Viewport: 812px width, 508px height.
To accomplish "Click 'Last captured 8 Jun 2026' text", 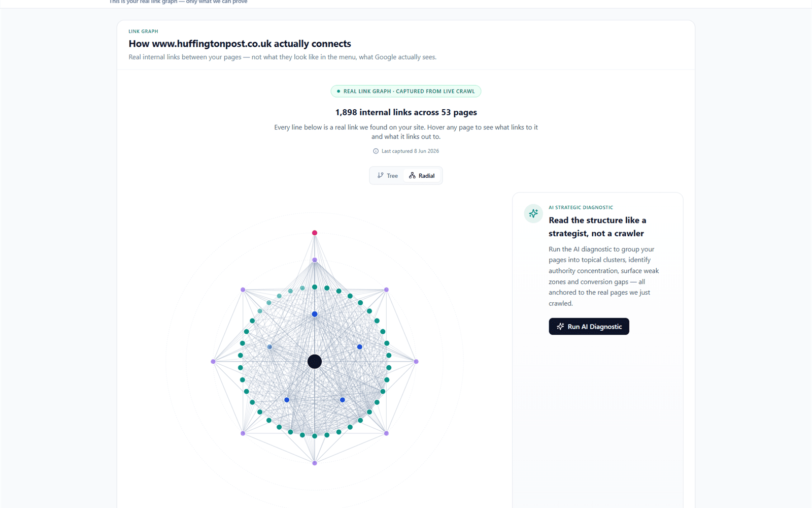I will tap(410, 151).
